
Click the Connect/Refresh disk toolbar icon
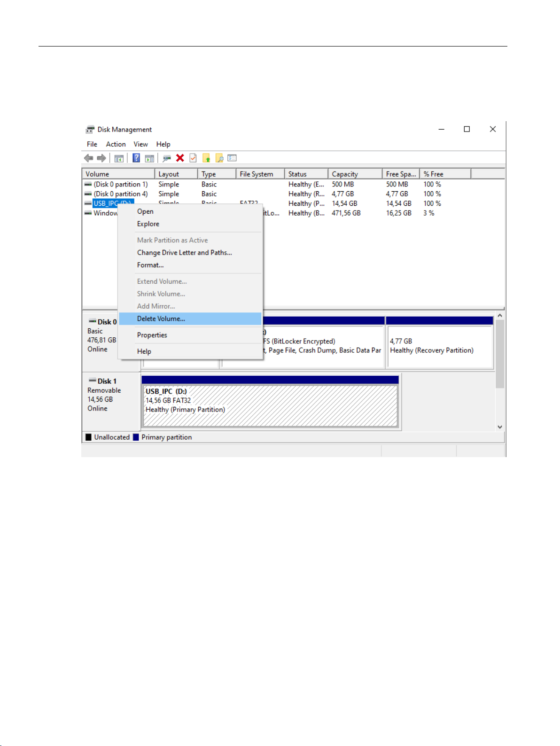click(166, 158)
